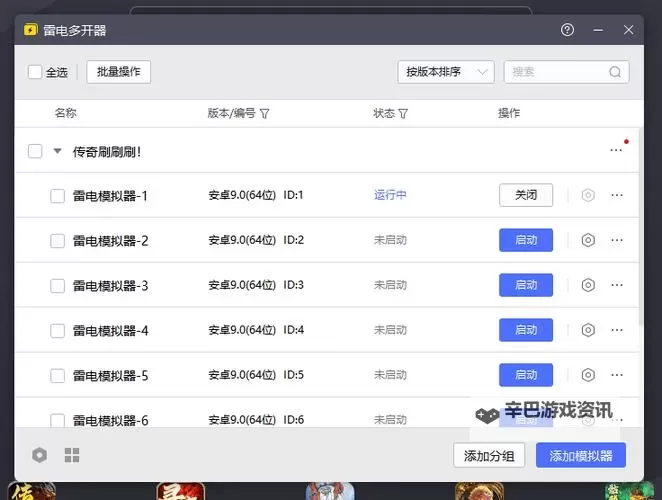Click 未启动 status of 雷电模拟器-4
Image resolution: width=662 pixels, height=500 pixels.
coord(390,330)
